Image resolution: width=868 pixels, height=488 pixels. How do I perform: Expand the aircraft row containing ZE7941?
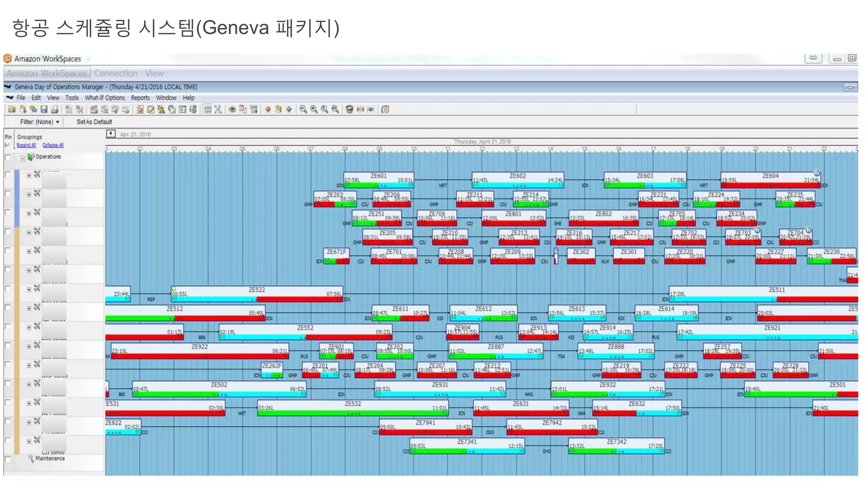tap(29, 422)
